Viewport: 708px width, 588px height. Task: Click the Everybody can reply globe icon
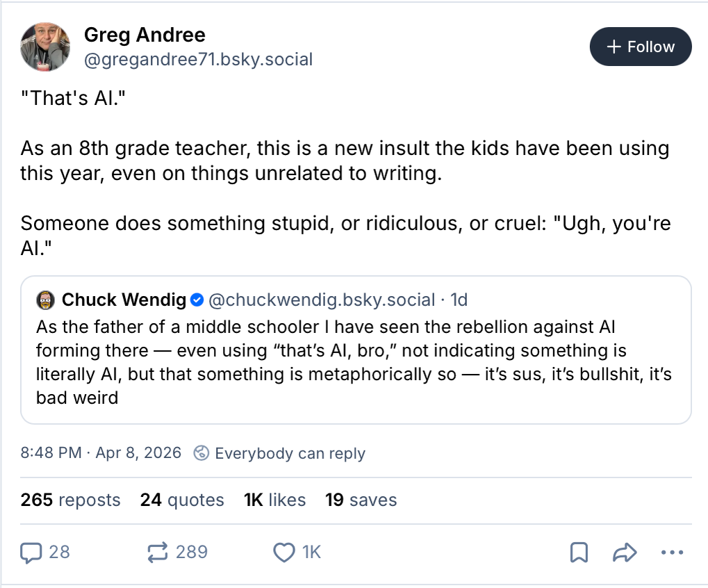[201, 453]
